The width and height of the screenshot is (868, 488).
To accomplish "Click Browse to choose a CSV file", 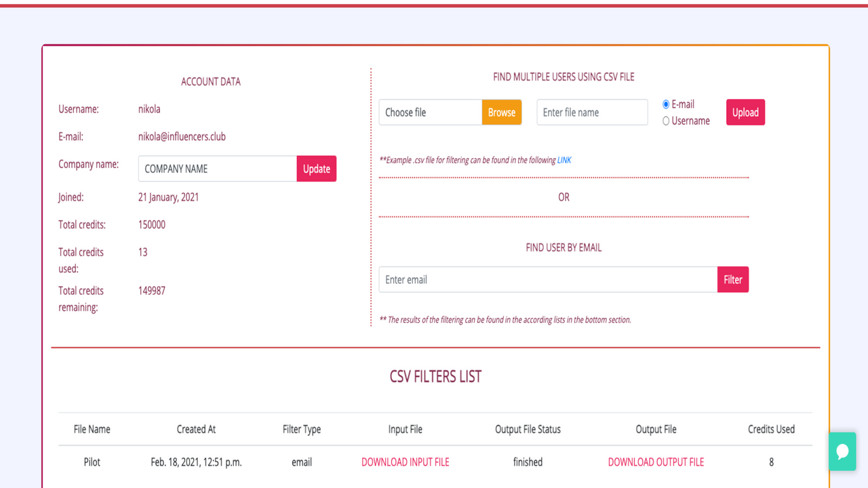I will [x=501, y=112].
